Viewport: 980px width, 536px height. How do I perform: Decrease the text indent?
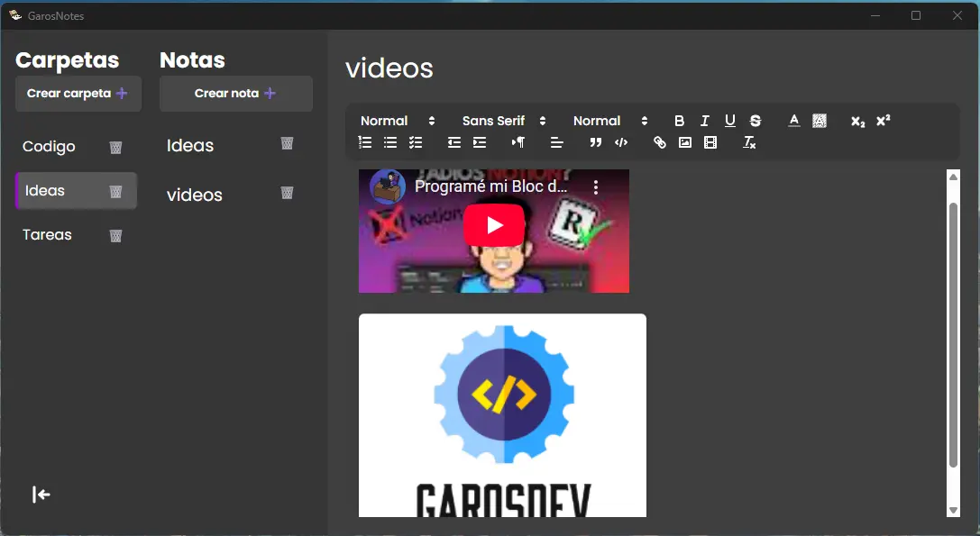[x=454, y=142]
